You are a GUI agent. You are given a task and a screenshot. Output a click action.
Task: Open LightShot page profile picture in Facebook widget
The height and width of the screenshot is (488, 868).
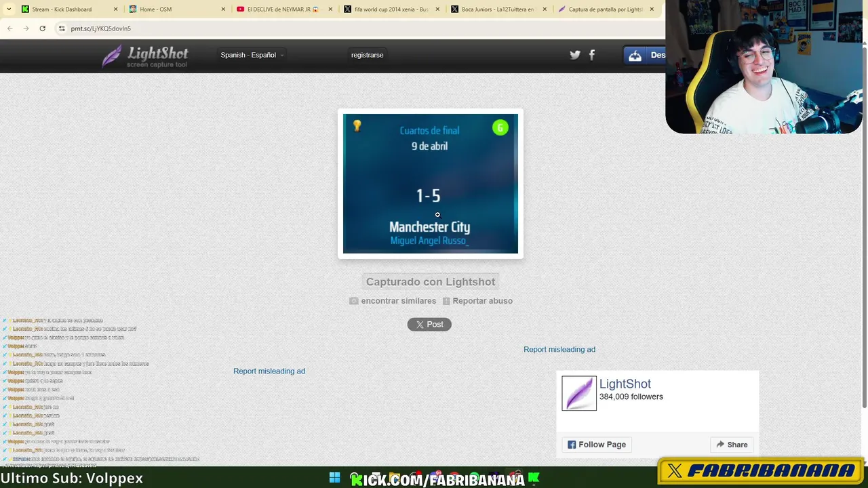click(x=579, y=393)
